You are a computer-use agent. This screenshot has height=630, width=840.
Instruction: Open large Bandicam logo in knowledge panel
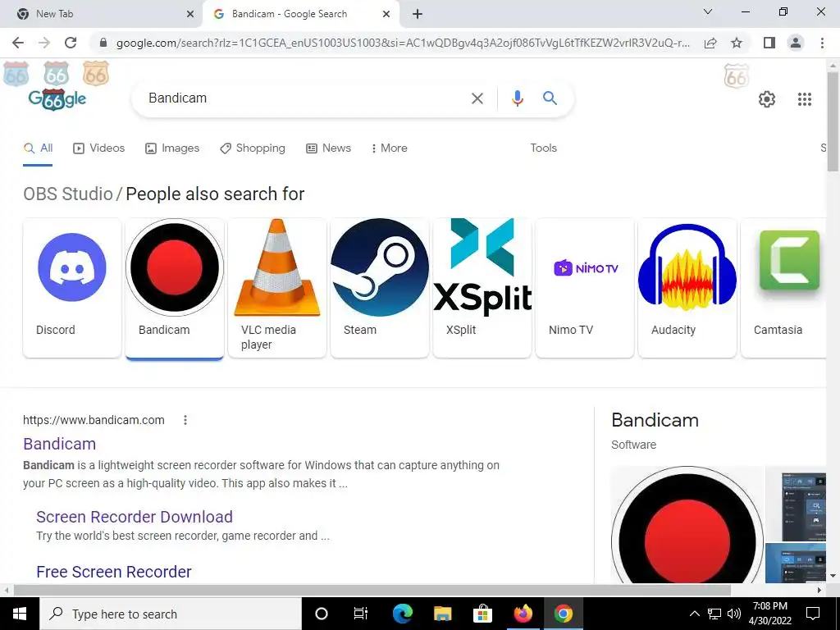pos(687,524)
